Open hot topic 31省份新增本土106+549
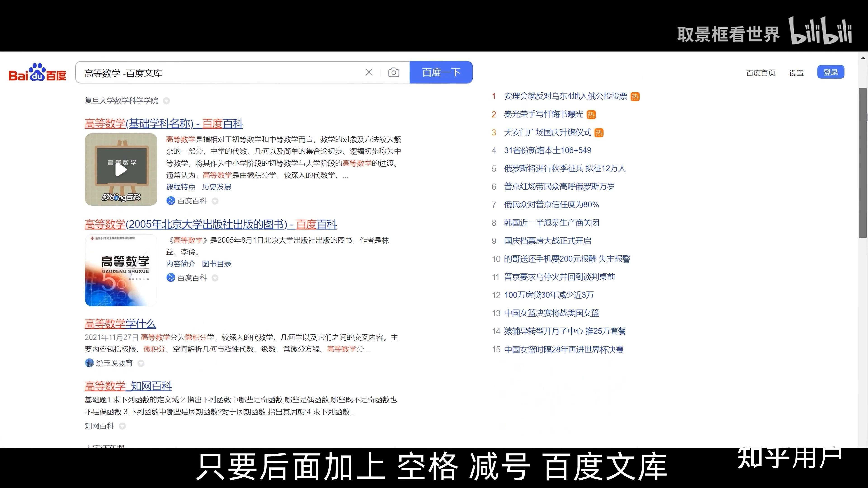 tap(547, 150)
